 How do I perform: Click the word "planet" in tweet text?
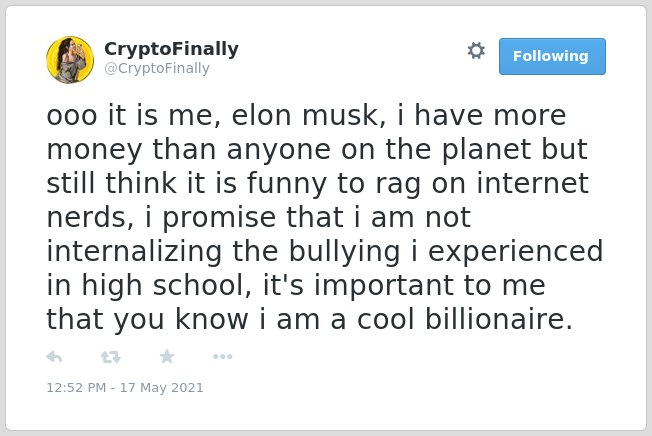point(486,149)
